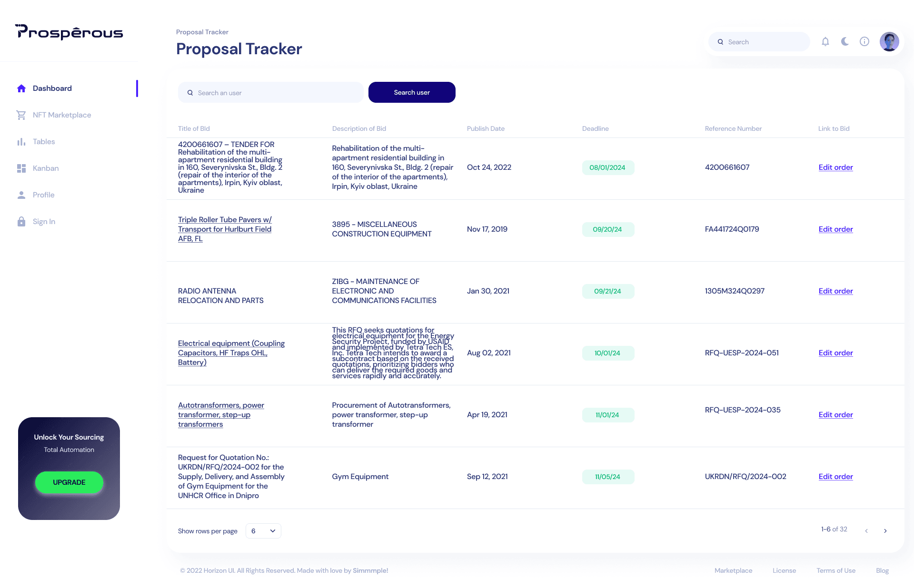The width and height of the screenshot is (914, 588).
Task: Click the notification bell icon
Action: (x=825, y=42)
